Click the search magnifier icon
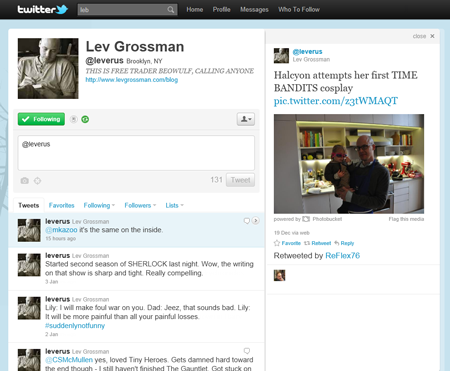This screenshot has width=450, height=371. click(171, 10)
